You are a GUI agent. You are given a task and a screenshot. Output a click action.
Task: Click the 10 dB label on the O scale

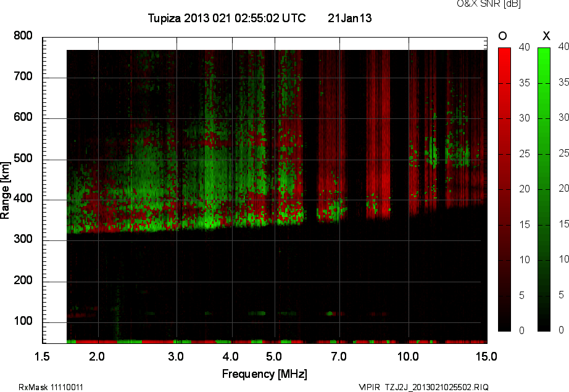tap(525, 259)
